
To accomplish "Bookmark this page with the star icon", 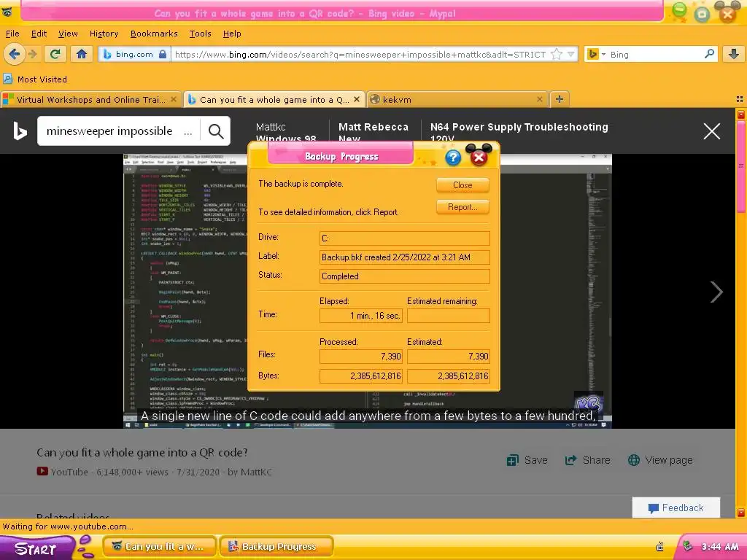I will (556, 54).
